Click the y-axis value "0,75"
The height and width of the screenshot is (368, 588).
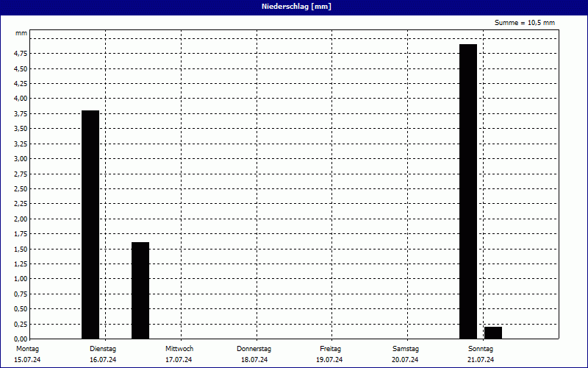(x=21, y=294)
